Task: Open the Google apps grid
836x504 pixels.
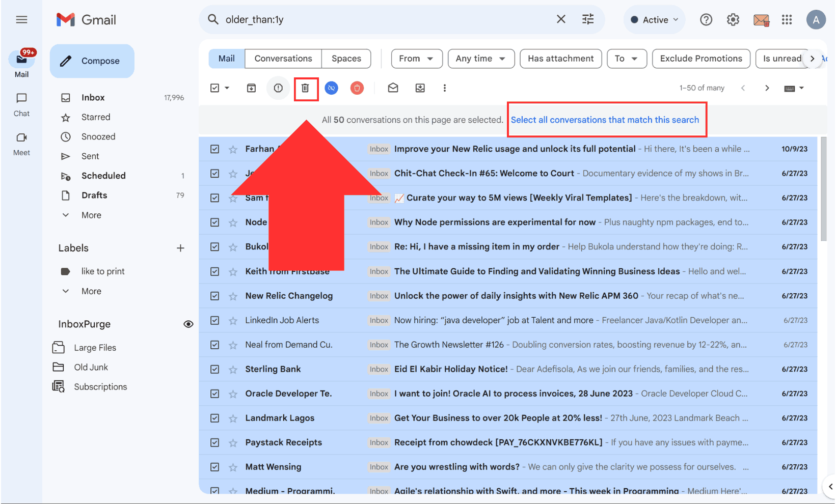Action: [x=787, y=20]
